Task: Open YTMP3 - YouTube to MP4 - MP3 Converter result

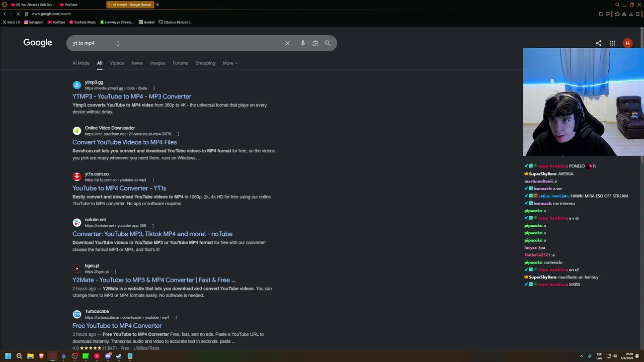Action: (x=132, y=97)
